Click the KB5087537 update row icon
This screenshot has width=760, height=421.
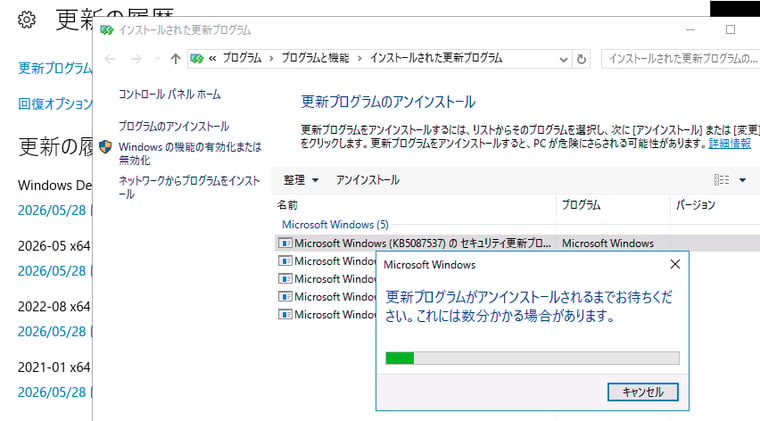pyautogui.click(x=285, y=243)
